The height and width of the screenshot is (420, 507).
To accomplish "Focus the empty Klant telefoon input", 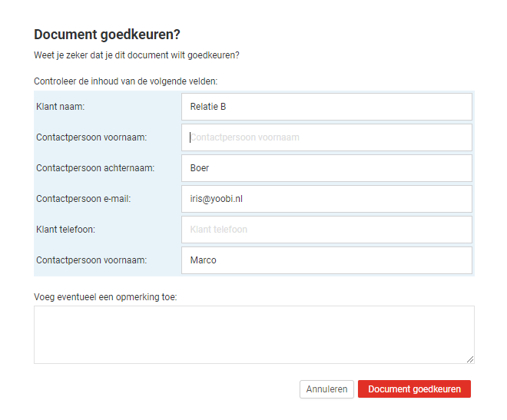I will (x=326, y=230).
